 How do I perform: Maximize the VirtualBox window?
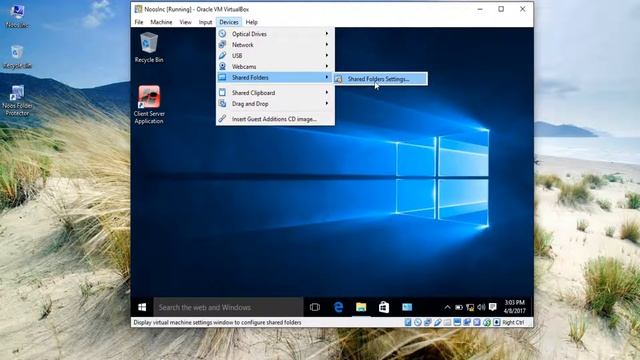501,9
